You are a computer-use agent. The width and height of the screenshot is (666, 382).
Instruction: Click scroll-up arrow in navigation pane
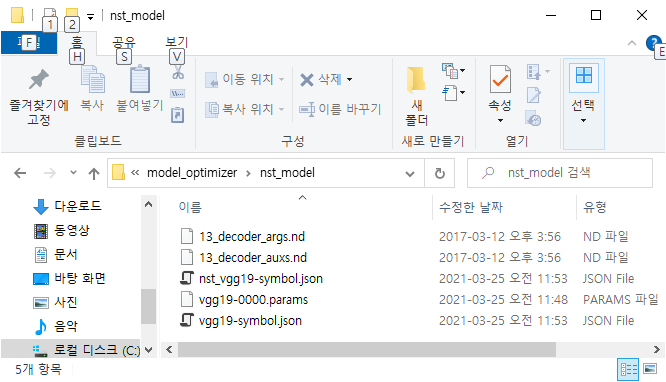148,205
